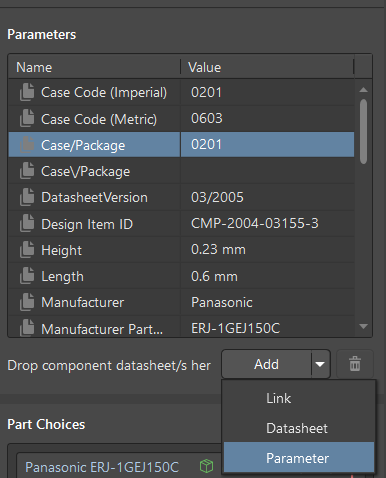
Task: Click the document icon beside Case Code (Imperial)
Action: 27,92
